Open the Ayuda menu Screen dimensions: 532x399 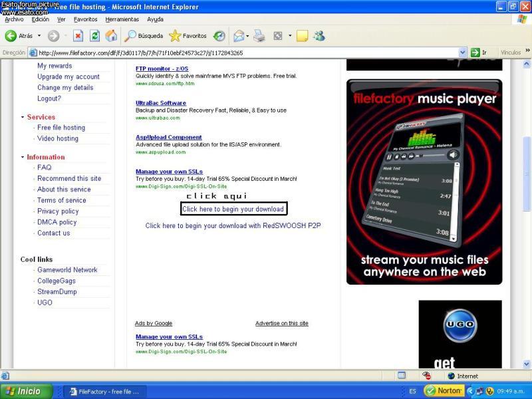tap(156, 19)
